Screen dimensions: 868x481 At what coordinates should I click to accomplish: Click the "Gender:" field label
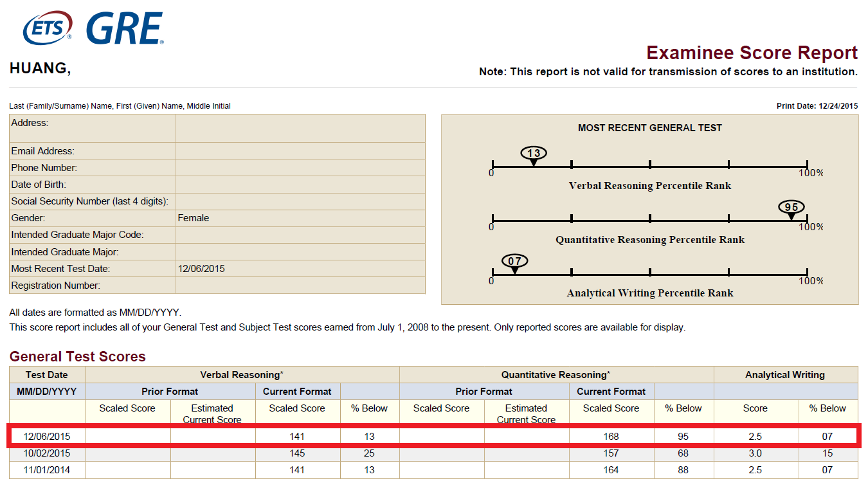pyautogui.click(x=28, y=218)
